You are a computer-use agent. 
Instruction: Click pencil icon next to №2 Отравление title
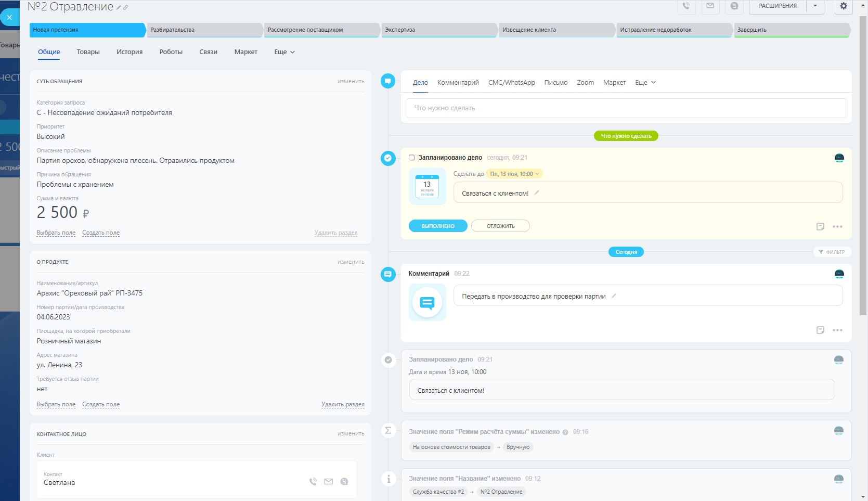[x=119, y=8]
